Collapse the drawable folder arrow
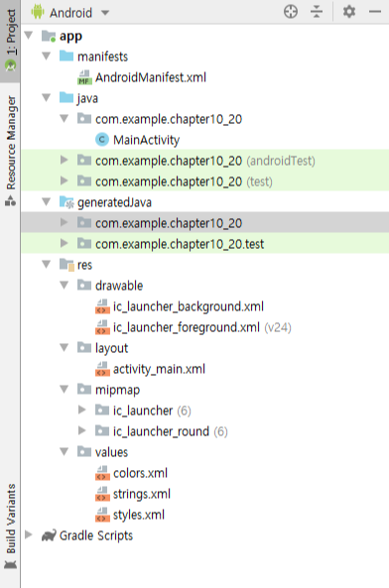 tap(65, 286)
